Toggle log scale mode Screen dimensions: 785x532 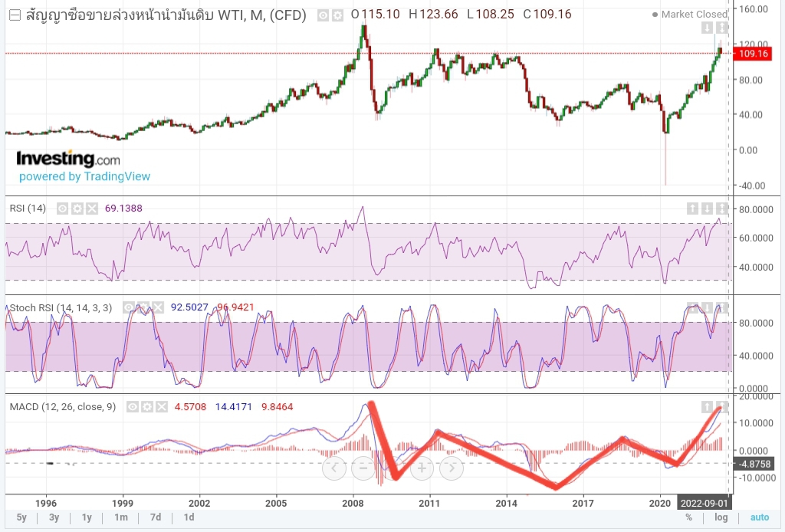click(721, 517)
